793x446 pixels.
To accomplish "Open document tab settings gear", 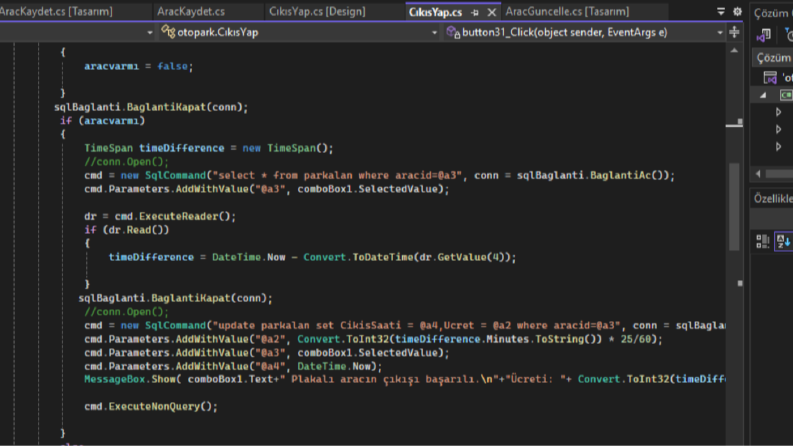I will pos(737,11).
